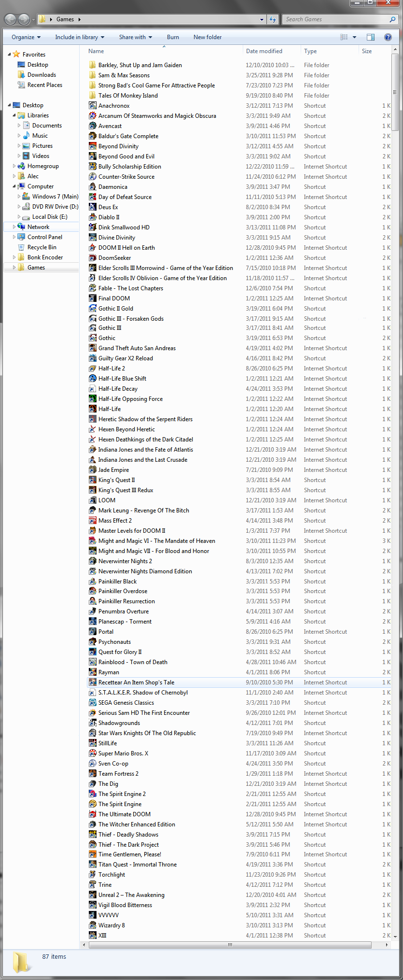Expand the Documents library node
This screenshot has height=980, width=403.
tap(19, 126)
